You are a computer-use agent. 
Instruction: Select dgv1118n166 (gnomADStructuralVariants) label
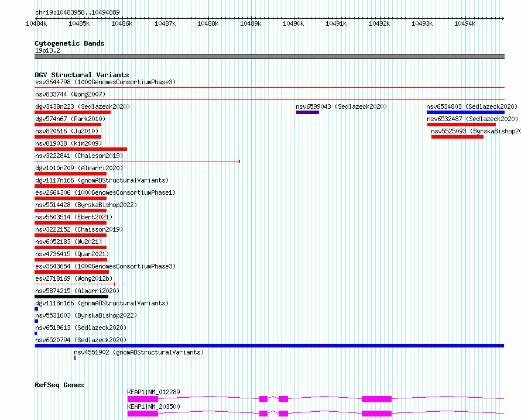(x=102, y=303)
